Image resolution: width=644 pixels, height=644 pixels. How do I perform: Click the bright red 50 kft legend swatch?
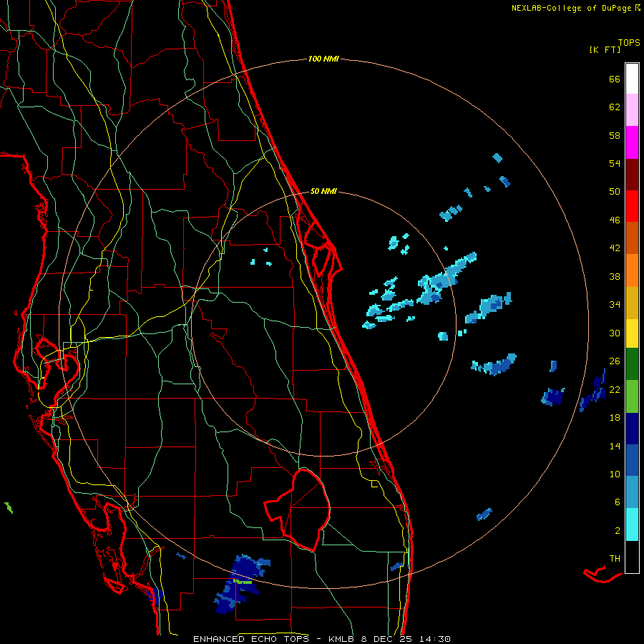(x=632, y=206)
